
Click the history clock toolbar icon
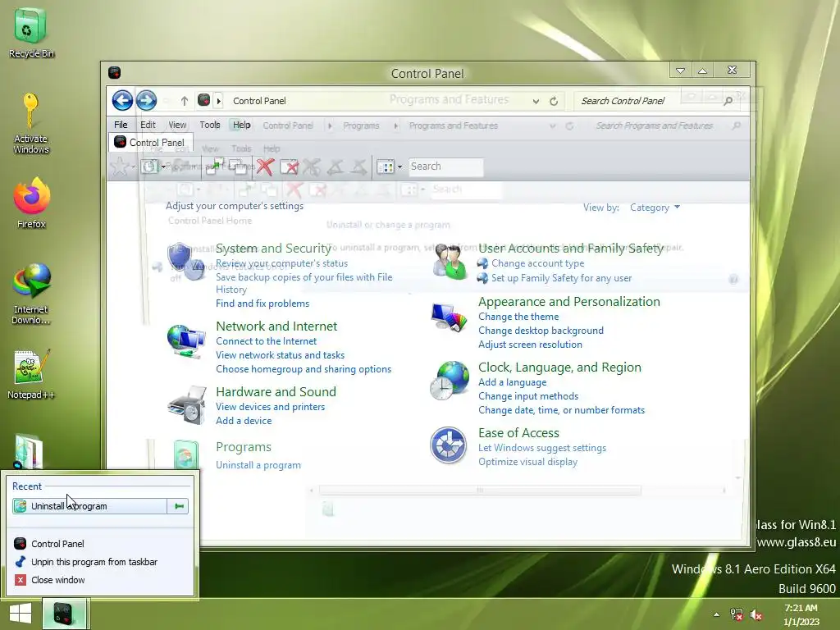tap(149, 167)
